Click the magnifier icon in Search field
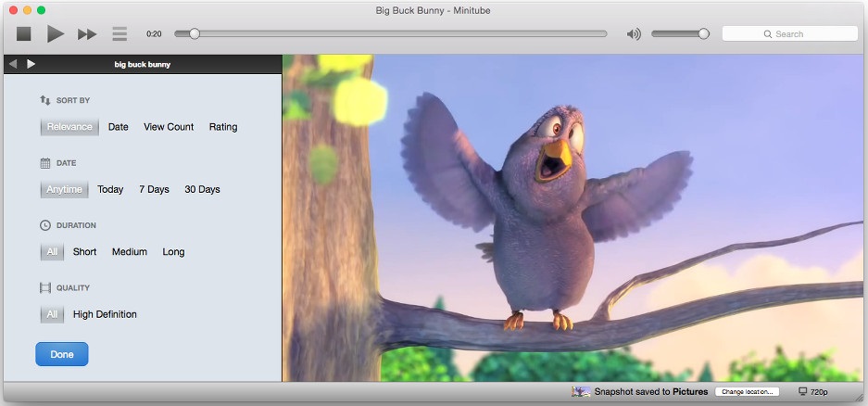868x406 pixels. (x=768, y=34)
